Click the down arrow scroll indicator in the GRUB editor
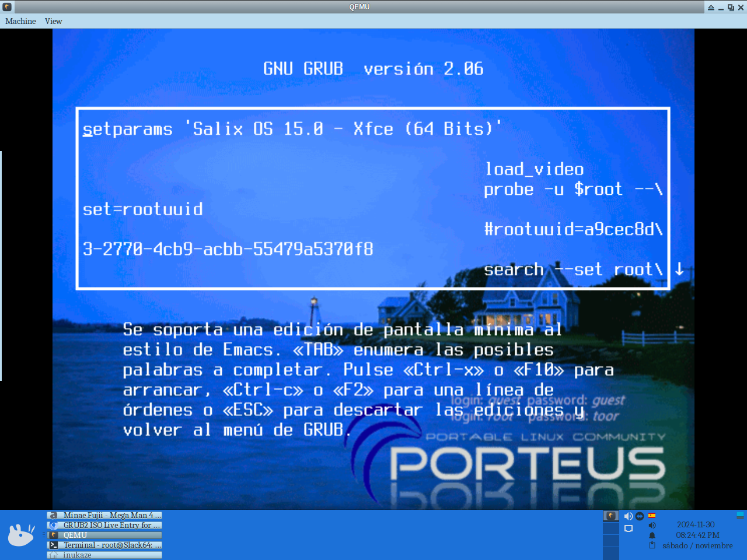The width and height of the screenshot is (747, 560). 679,269
